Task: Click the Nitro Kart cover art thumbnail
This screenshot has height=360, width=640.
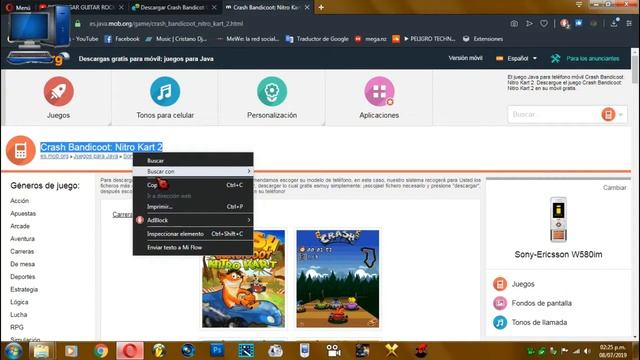Action: tap(244, 279)
